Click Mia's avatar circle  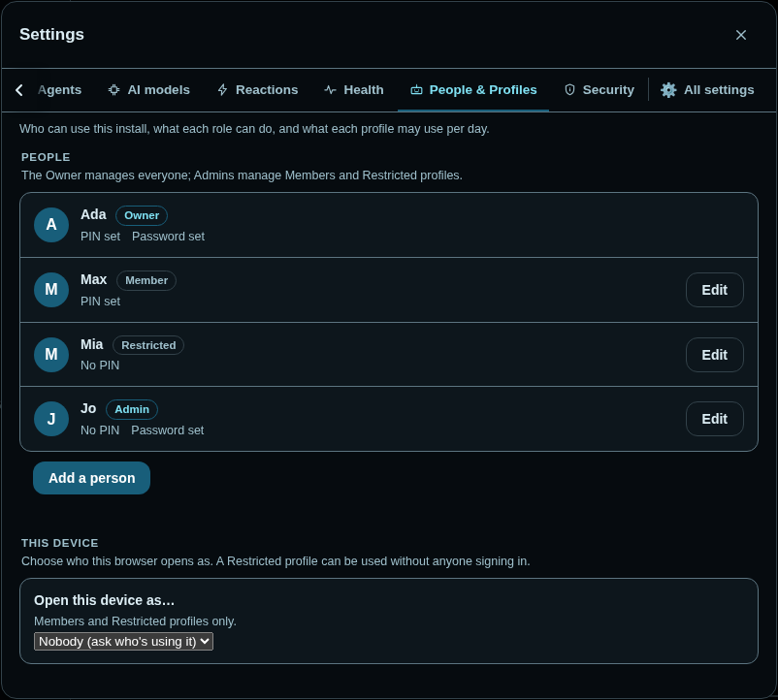(51, 355)
